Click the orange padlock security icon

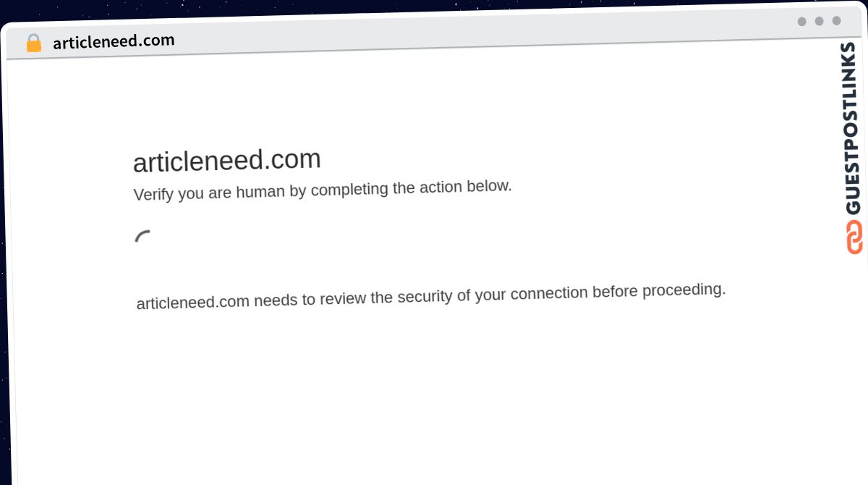click(x=33, y=43)
